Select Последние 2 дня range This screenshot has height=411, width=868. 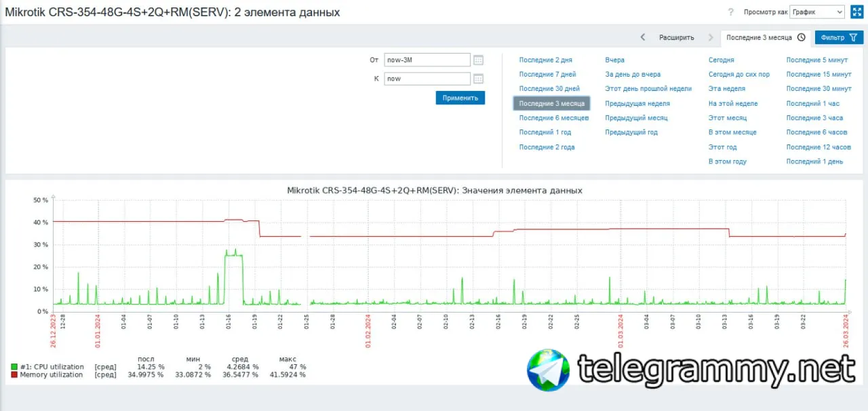(x=545, y=60)
